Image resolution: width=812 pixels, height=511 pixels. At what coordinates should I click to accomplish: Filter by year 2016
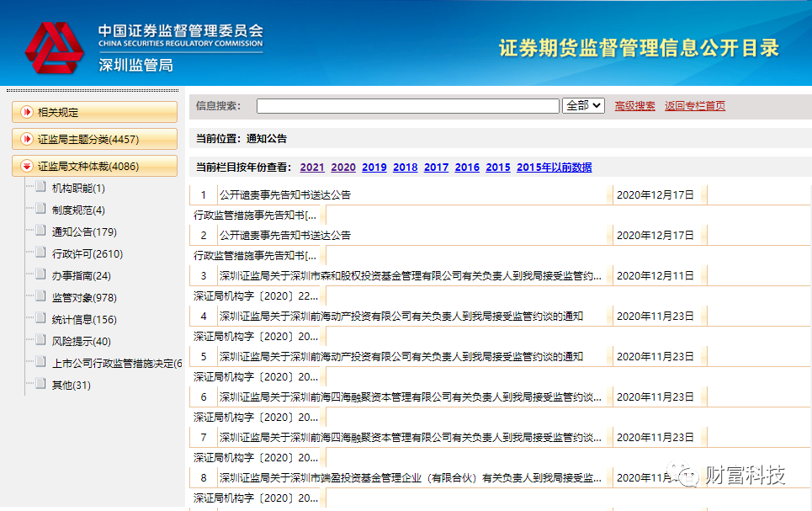coord(467,167)
